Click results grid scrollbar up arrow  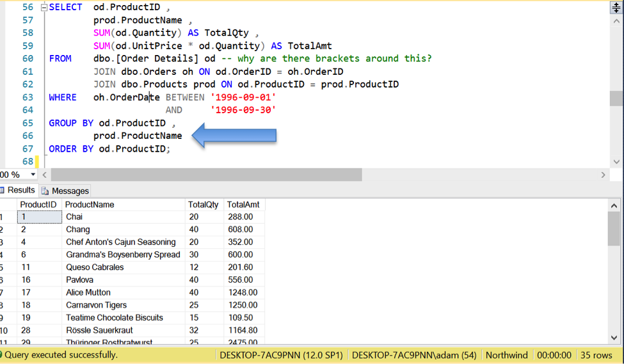[x=614, y=206]
